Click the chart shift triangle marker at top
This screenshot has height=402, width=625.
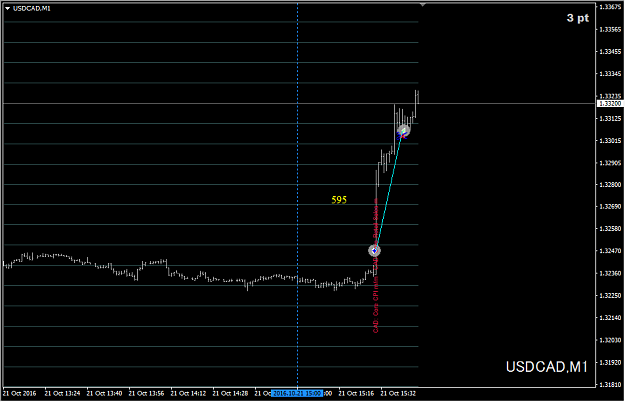coord(423,5)
